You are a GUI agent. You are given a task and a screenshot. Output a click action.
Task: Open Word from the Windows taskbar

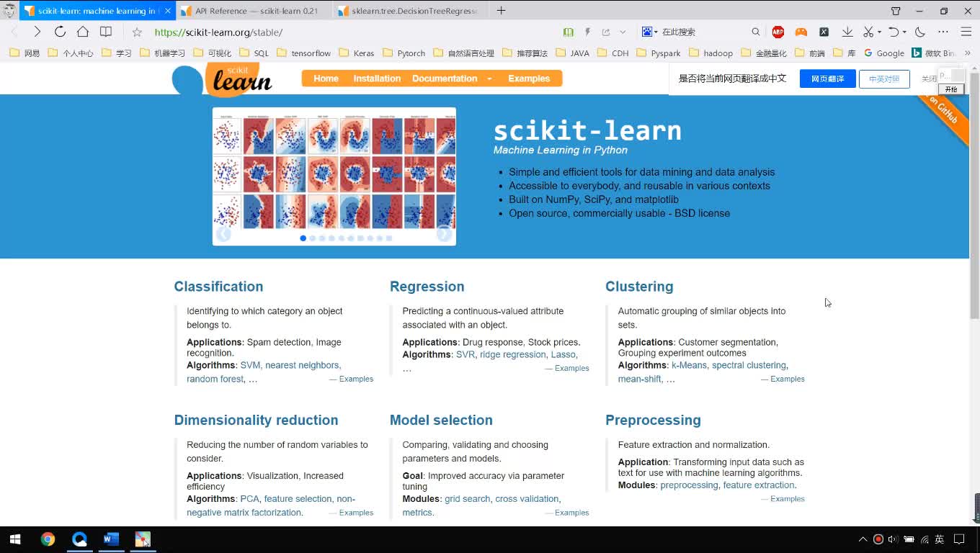pos(111,539)
